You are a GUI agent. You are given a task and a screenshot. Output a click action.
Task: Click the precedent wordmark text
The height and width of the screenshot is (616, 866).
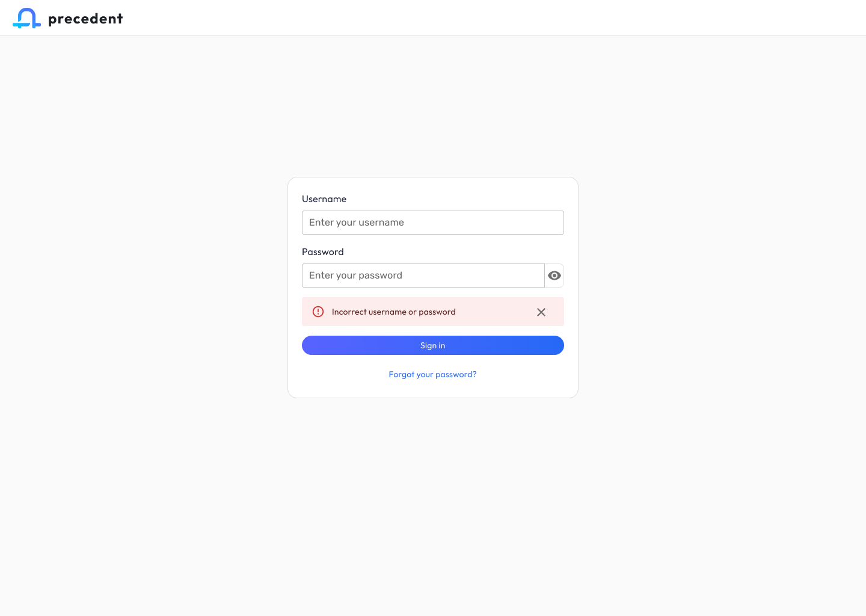coord(85,19)
